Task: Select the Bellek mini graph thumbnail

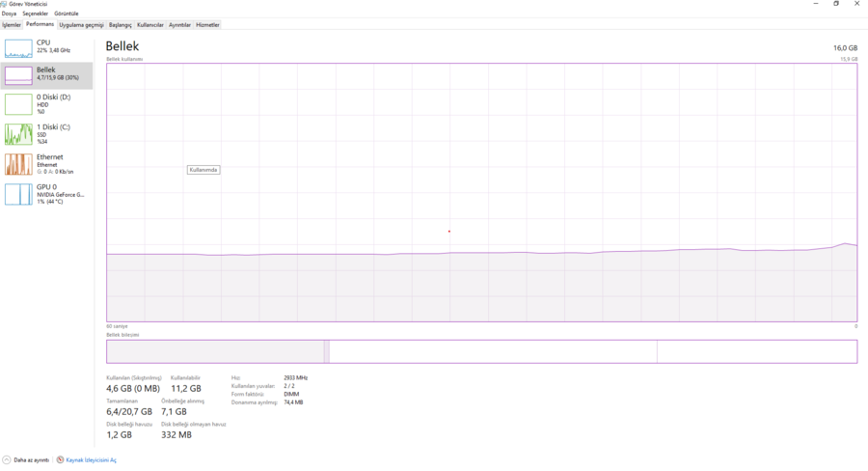Action: [x=18, y=75]
